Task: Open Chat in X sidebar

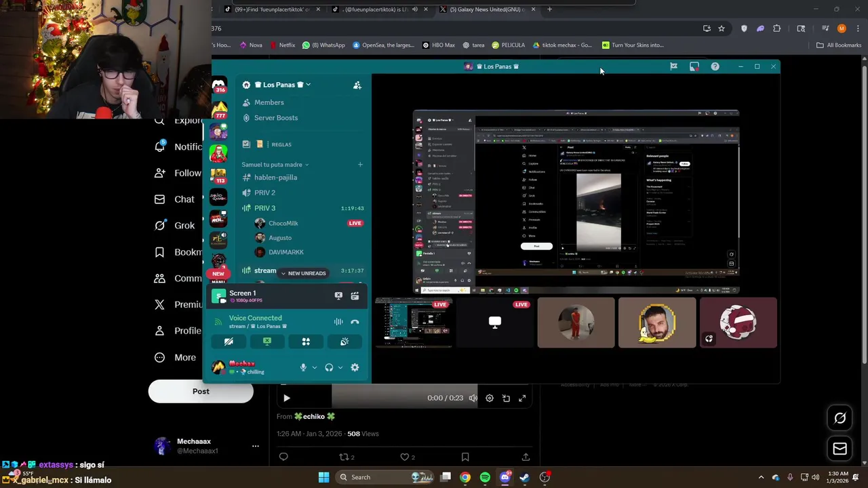Action: pyautogui.click(x=176, y=199)
